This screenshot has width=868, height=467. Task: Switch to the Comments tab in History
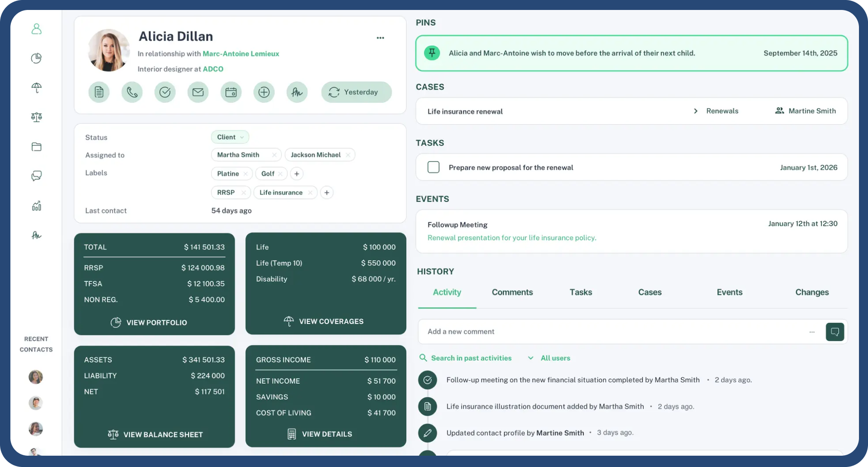[512, 292]
